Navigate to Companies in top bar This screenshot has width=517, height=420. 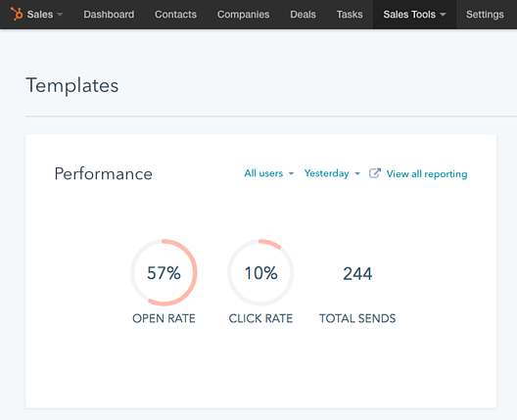(244, 15)
